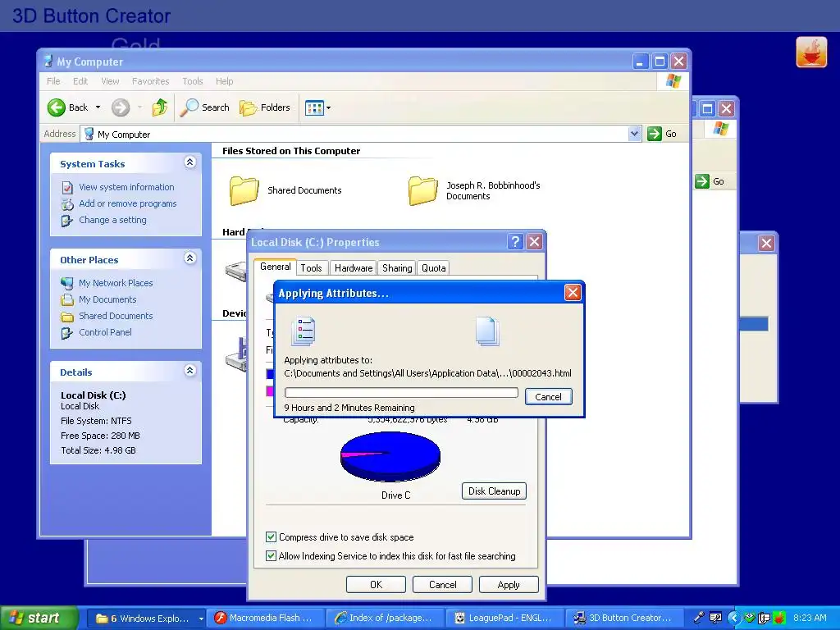840x630 pixels.
Task: Open the View menu
Action: [110, 81]
